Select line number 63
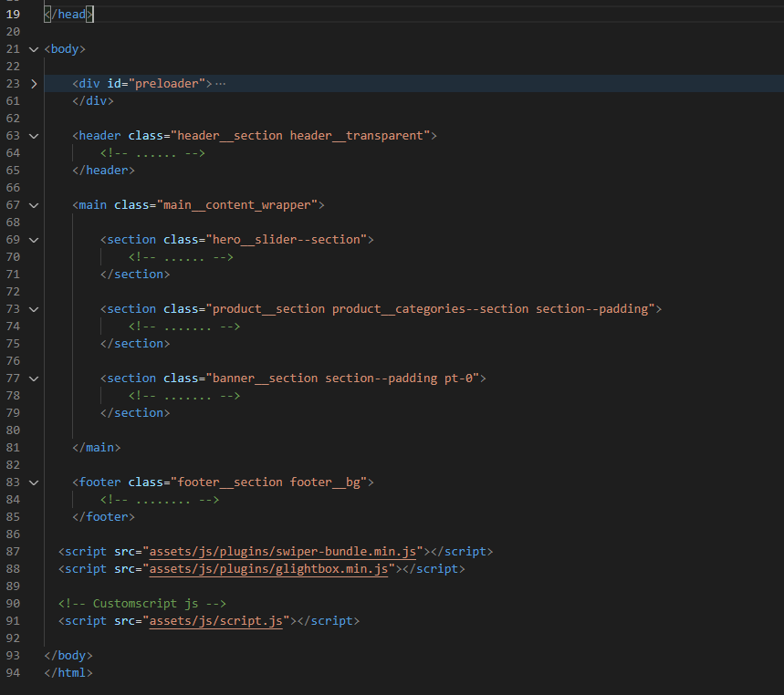Viewport: 784px width, 695px height. pos(13,135)
